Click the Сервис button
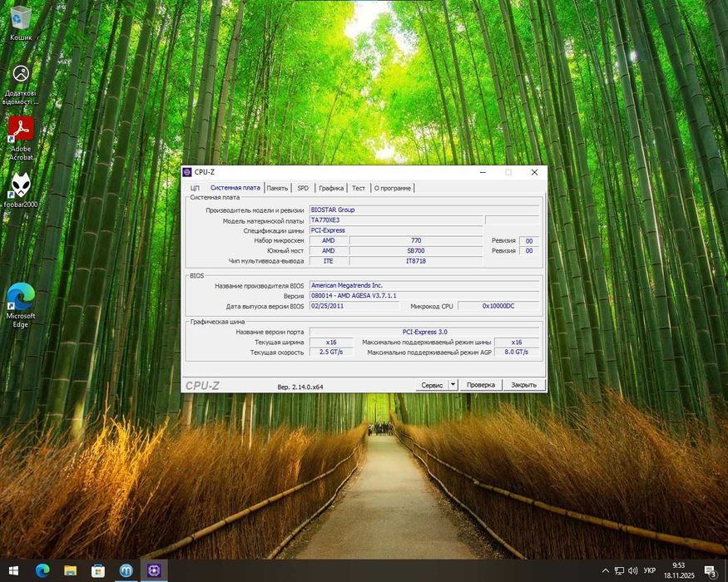 pyautogui.click(x=432, y=385)
